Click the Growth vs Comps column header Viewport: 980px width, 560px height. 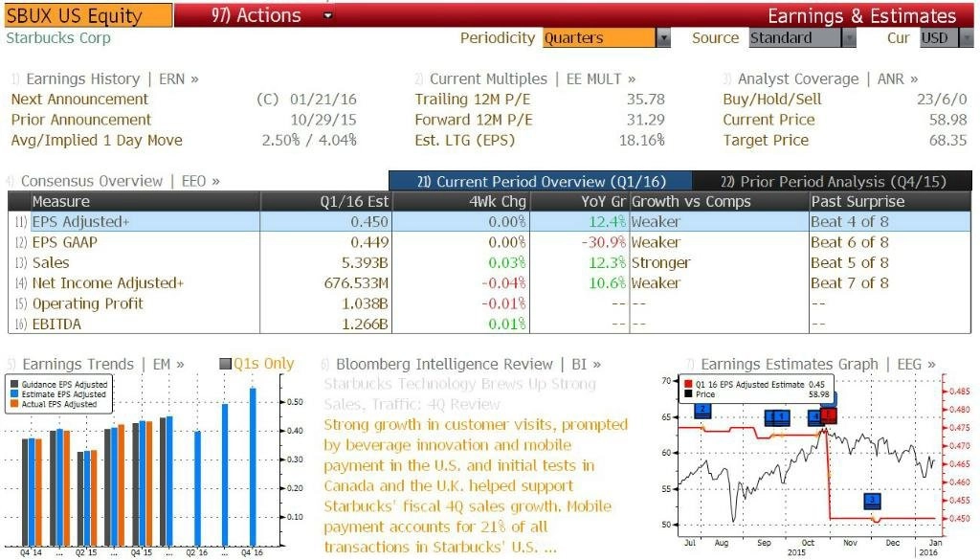[719, 201]
